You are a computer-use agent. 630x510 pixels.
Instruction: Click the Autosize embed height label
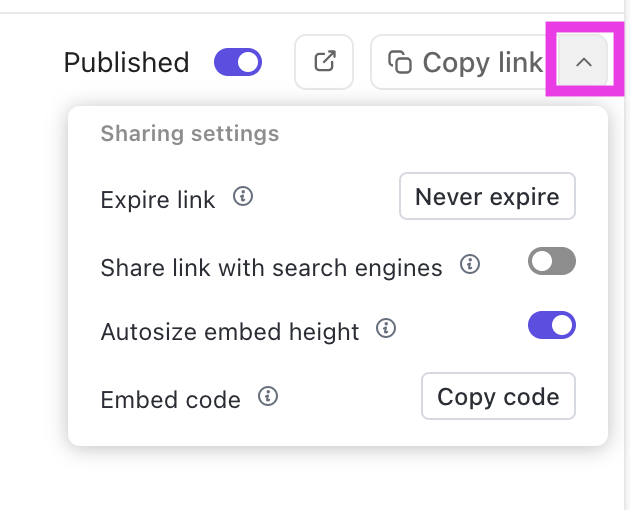(230, 331)
